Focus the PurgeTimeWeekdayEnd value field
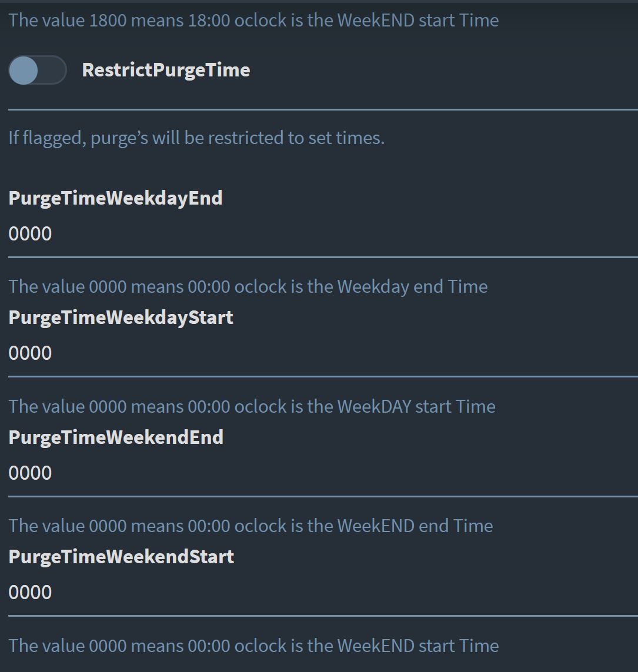This screenshot has width=638, height=672. [x=323, y=234]
